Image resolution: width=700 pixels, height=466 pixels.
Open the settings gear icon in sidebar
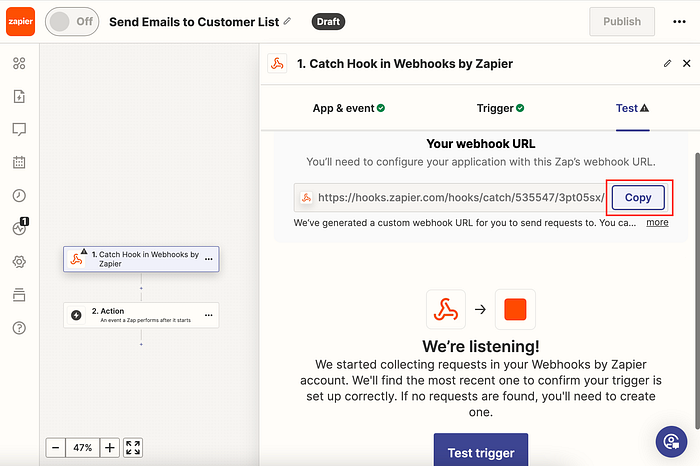(19, 262)
